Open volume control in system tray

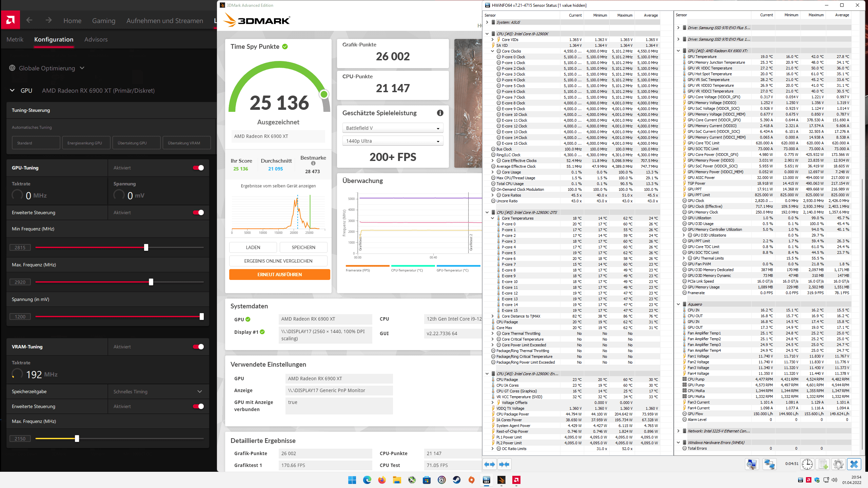(x=834, y=480)
